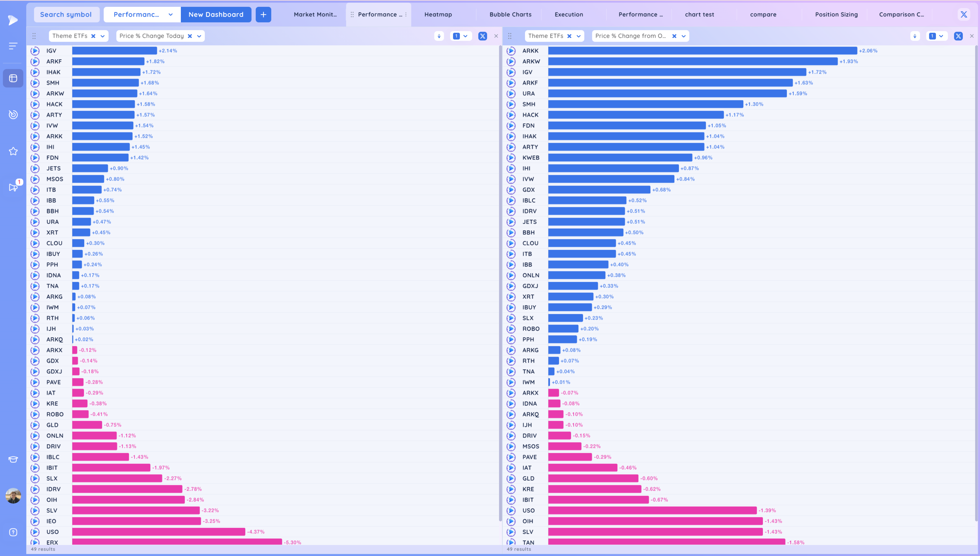Toggle sort order in the left panel

point(439,36)
